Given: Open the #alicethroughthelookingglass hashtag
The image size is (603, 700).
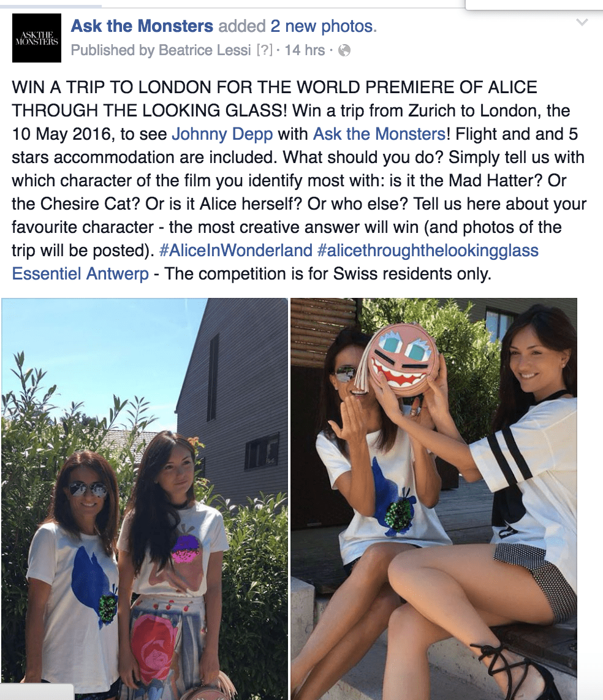Looking at the screenshot, I should pyautogui.click(x=428, y=250).
